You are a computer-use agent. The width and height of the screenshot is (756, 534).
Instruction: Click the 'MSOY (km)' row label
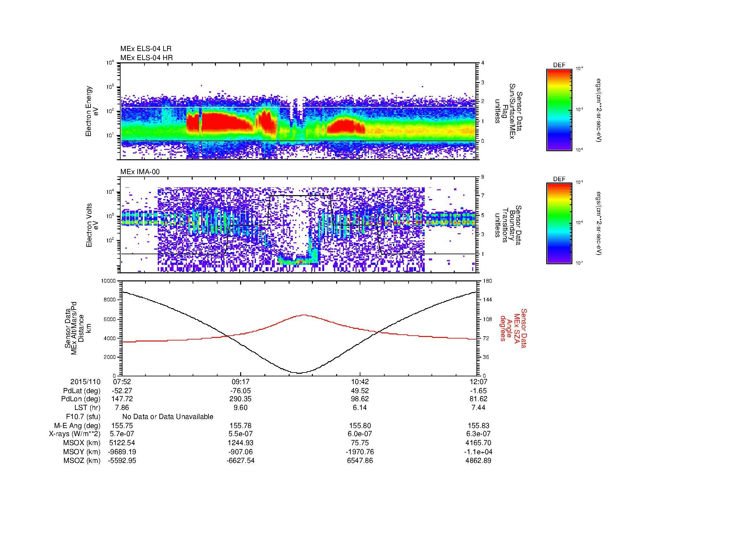point(82,452)
